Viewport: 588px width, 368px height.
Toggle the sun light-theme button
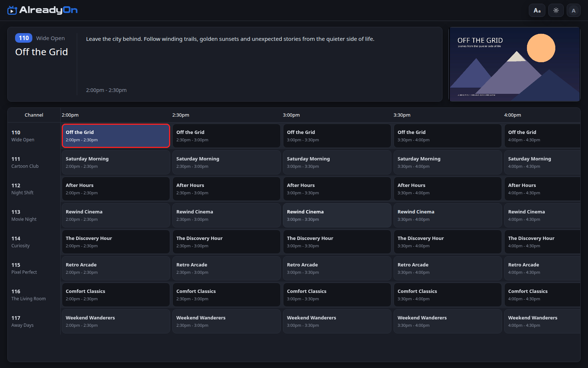coord(556,10)
